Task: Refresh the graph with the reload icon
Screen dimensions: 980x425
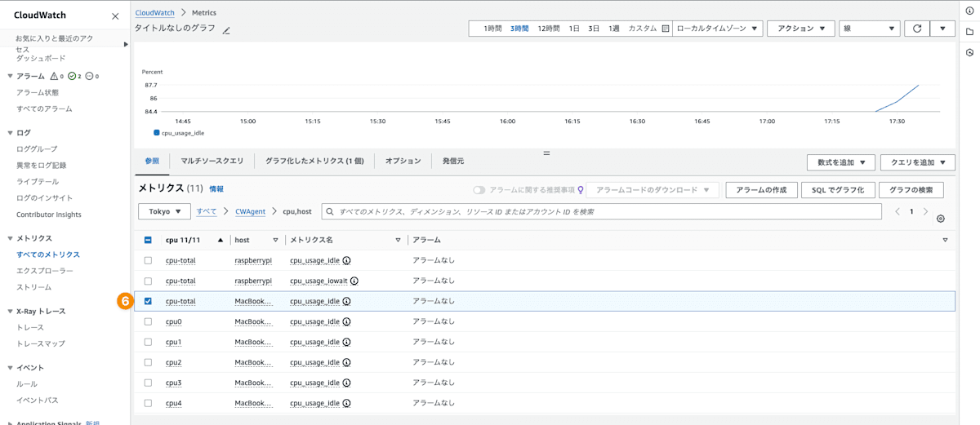Action: click(x=916, y=29)
